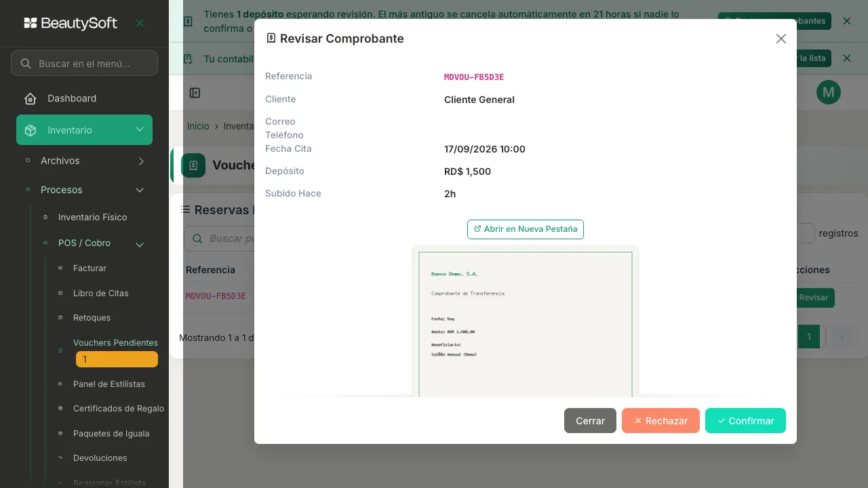Viewport: 868px width, 488px height.
Task: Click the bank receipt image preview
Action: click(x=526, y=321)
